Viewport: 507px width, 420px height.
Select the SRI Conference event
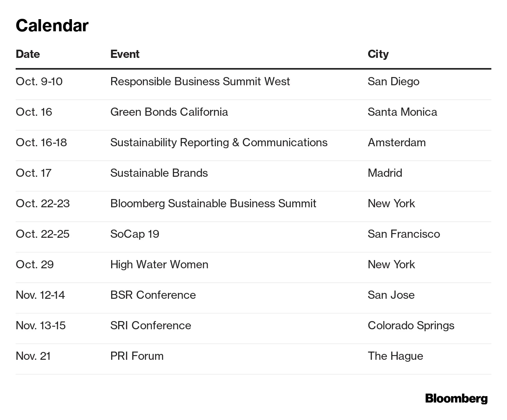pyautogui.click(x=151, y=325)
